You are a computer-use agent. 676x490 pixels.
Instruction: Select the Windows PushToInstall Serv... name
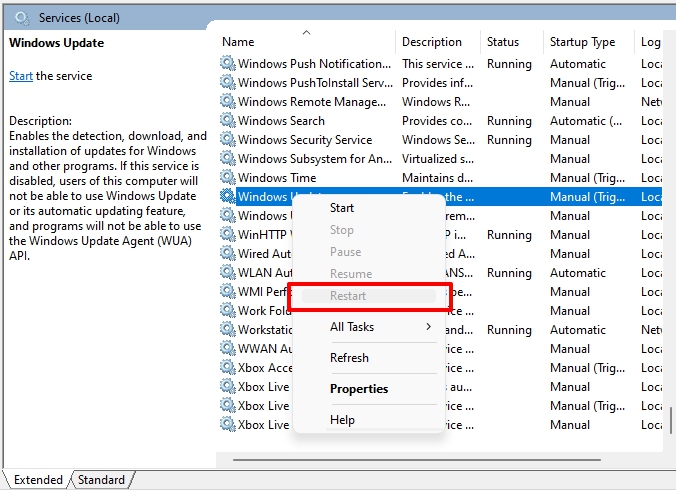pyautogui.click(x=315, y=83)
